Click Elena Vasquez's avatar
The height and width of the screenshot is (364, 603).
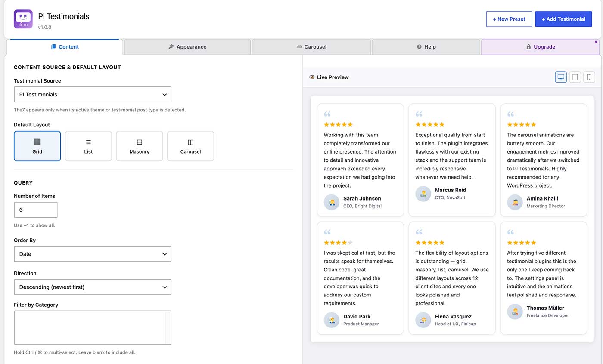[x=423, y=320]
